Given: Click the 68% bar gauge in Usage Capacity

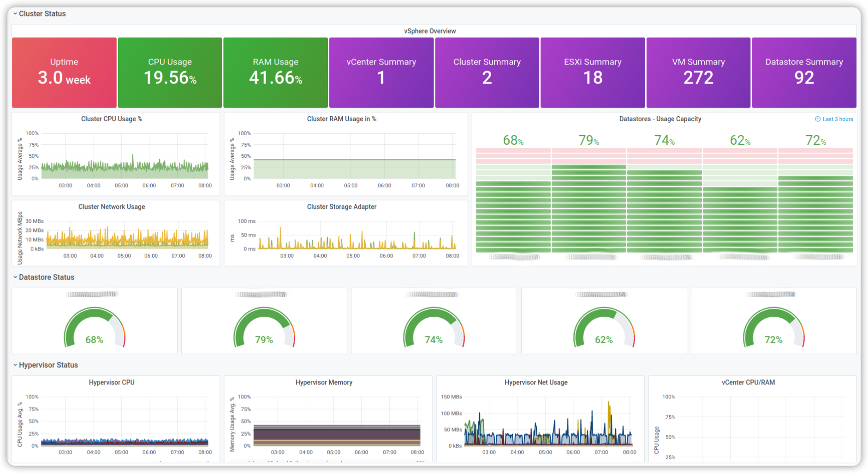Looking at the screenshot, I should point(513,200).
